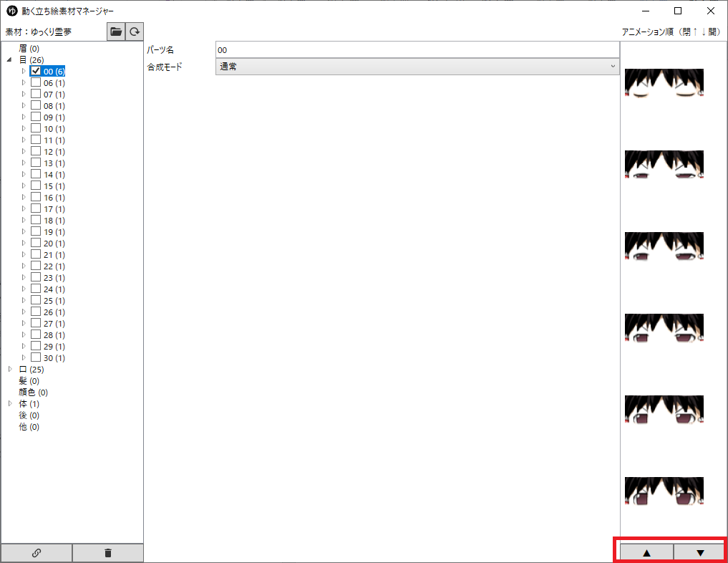Select the closed-eyes thumbnail at the top

point(664,82)
